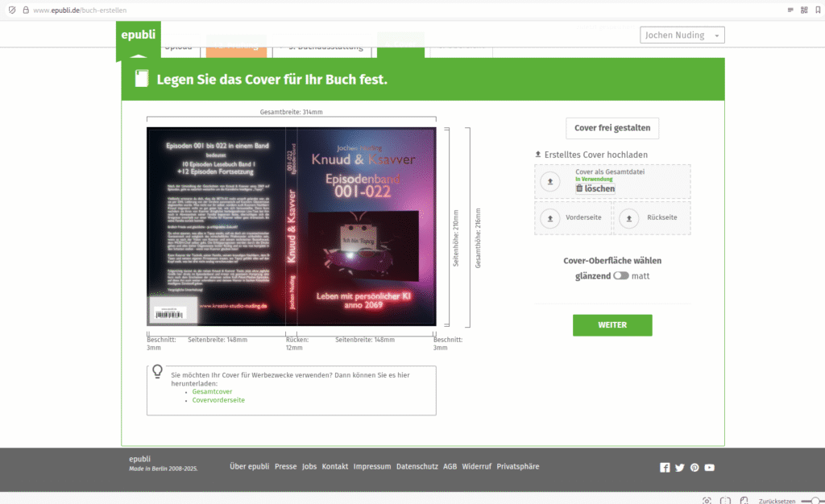Download the Gesamtcover link
Screen dimensions: 825x504
pyautogui.click(x=212, y=392)
